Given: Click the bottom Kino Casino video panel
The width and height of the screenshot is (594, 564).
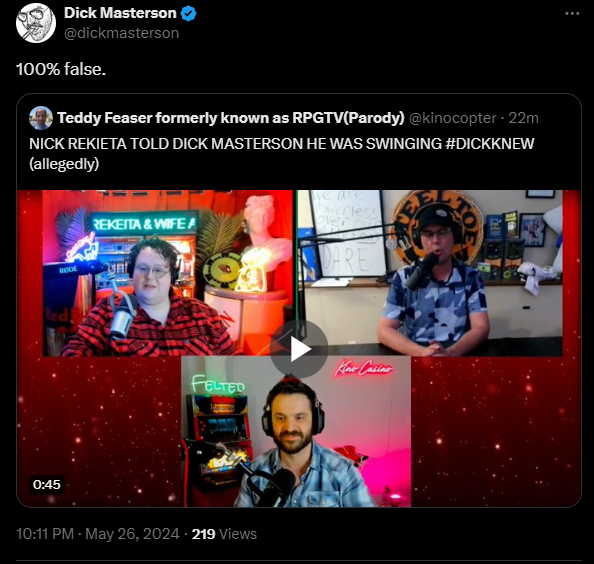Looking at the screenshot, I should click(296, 431).
